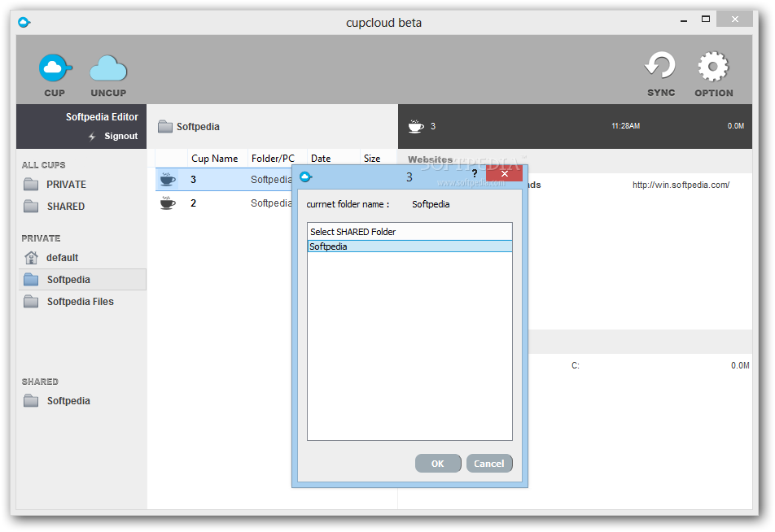Click the CUP cloud icon
Image resolution: width=775 pixels, height=532 pixels.
pyautogui.click(x=55, y=68)
